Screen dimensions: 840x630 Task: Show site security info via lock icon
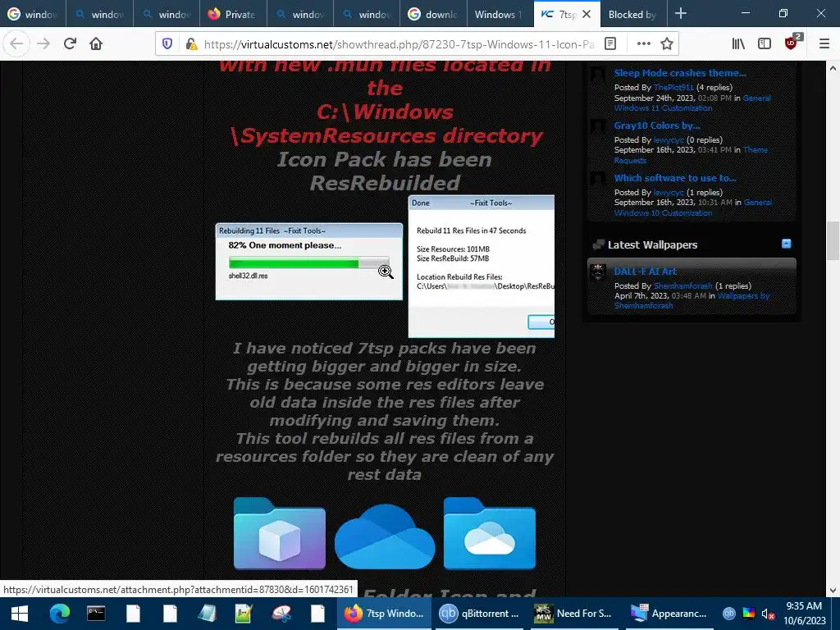tap(191, 44)
